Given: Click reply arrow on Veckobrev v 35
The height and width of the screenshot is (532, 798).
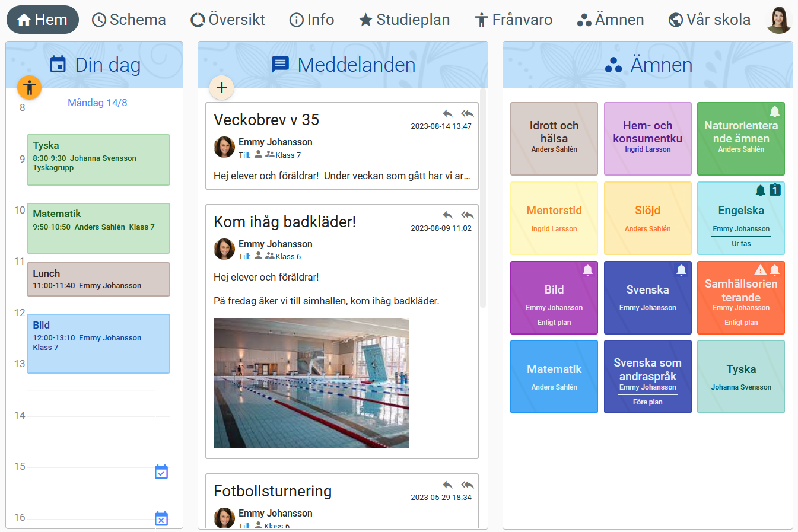Looking at the screenshot, I should point(448,113).
